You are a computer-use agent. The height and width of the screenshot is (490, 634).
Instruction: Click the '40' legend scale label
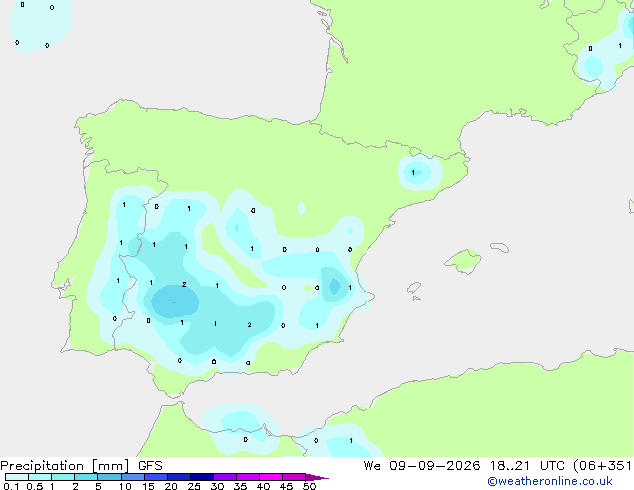(263, 486)
